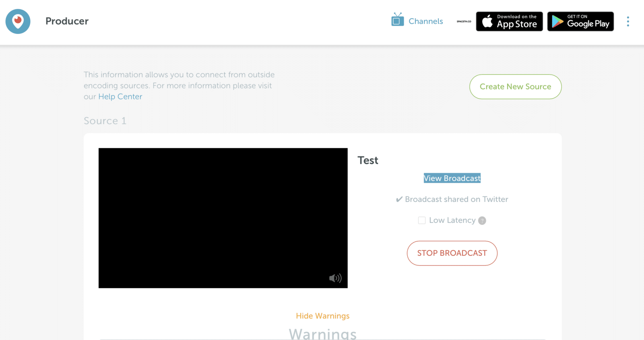The height and width of the screenshot is (340, 644).
Task: Open the Low Latency help question mark
Action: point(482,221)
